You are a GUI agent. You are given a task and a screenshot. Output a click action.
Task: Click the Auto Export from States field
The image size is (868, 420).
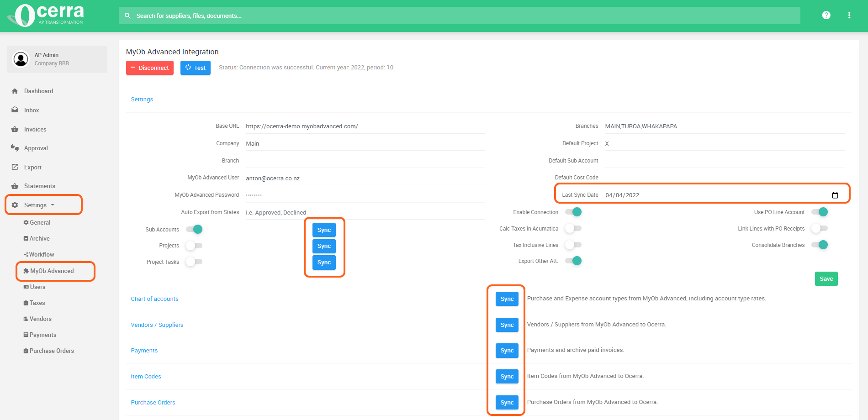(x=365, y=213)
